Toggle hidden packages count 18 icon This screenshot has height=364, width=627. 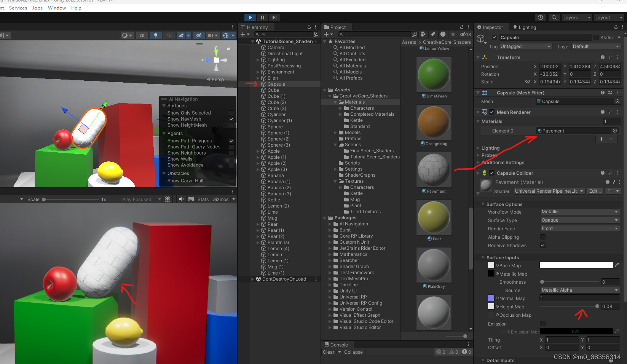coord(466,34)
